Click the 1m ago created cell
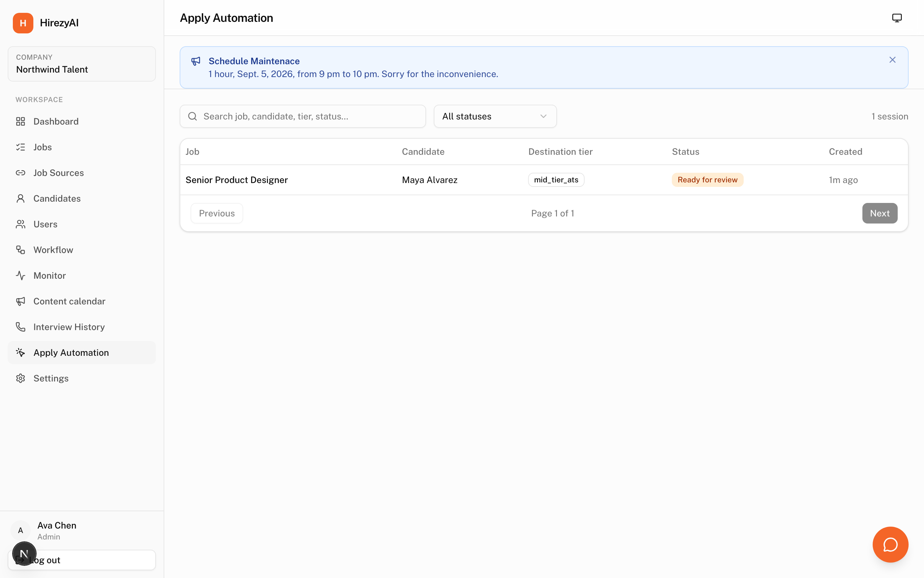 [x=843, y=180]
